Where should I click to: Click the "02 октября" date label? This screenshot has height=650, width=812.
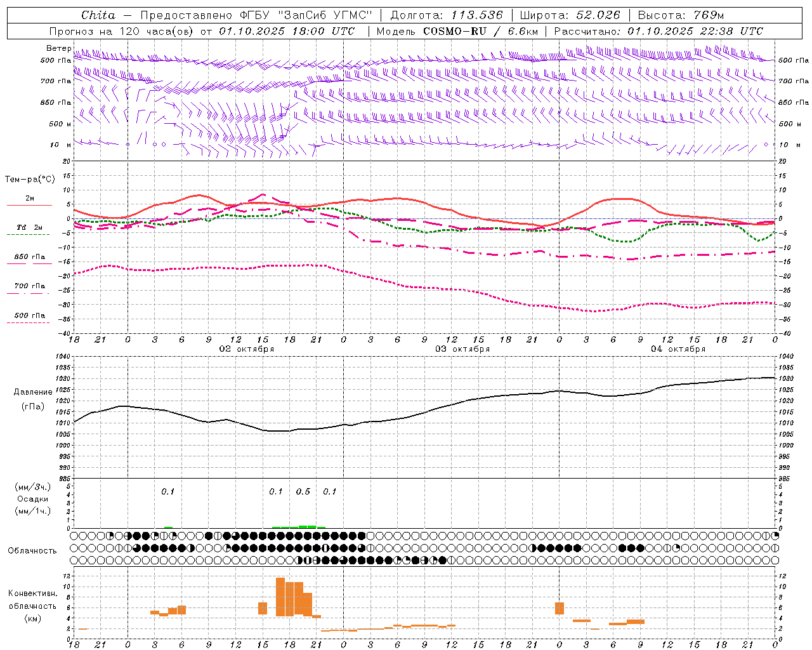point(247,349)
